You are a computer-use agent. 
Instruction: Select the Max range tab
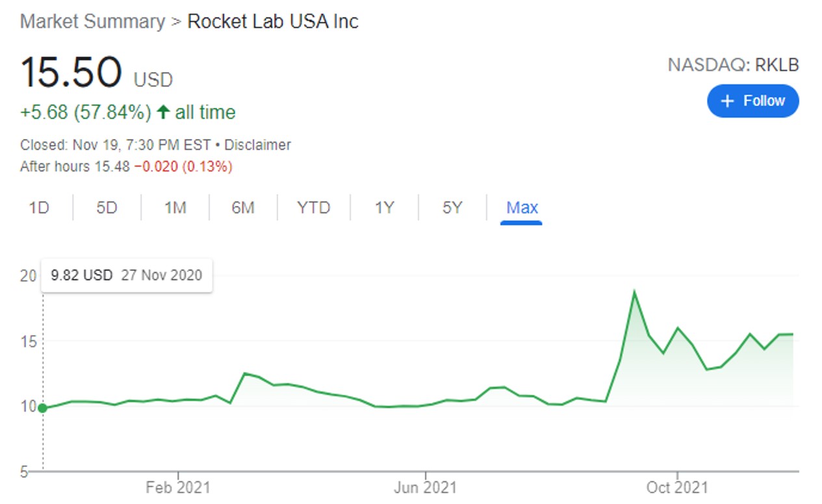click(x=522, y=208)
